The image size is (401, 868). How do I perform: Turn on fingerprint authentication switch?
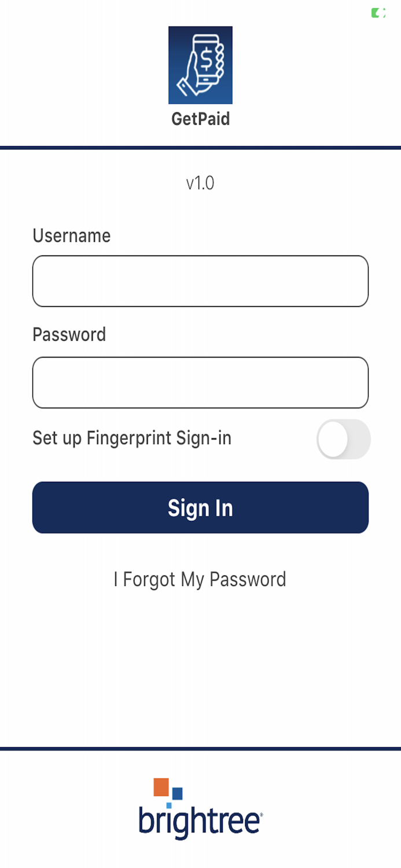tap(344, 439)
